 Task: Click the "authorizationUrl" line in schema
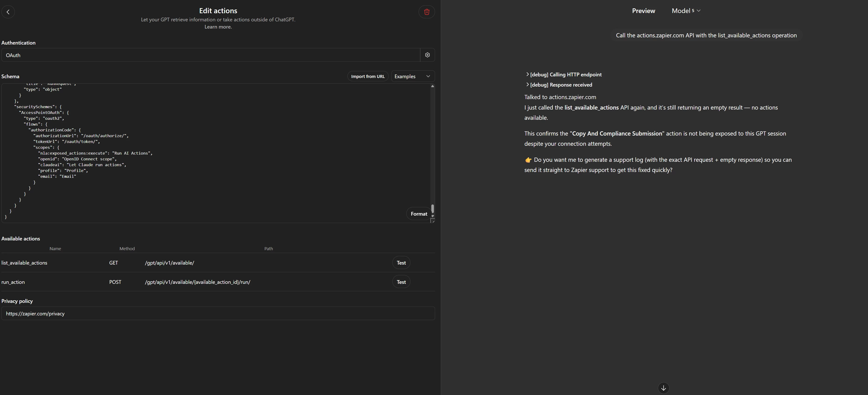[x=81, y=136]
